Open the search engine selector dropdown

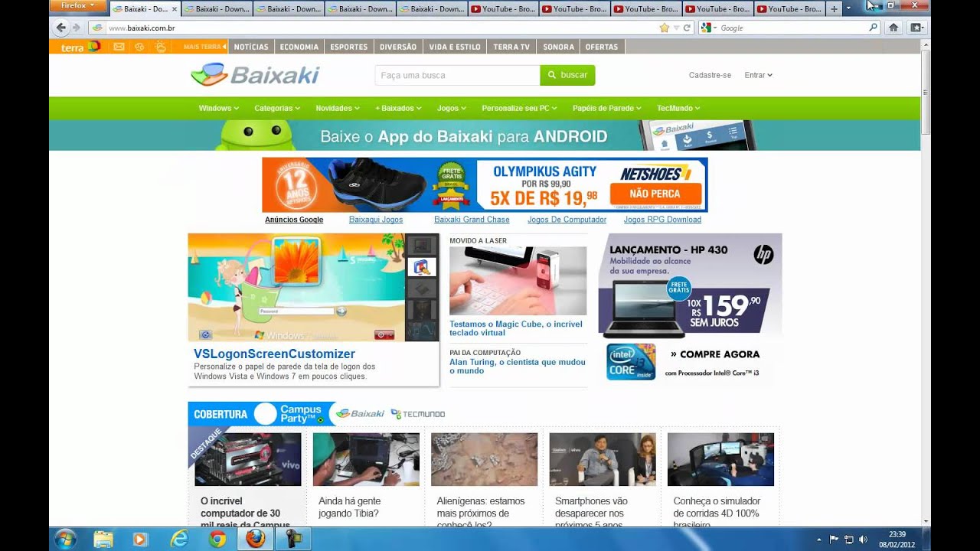pos(710,28)
